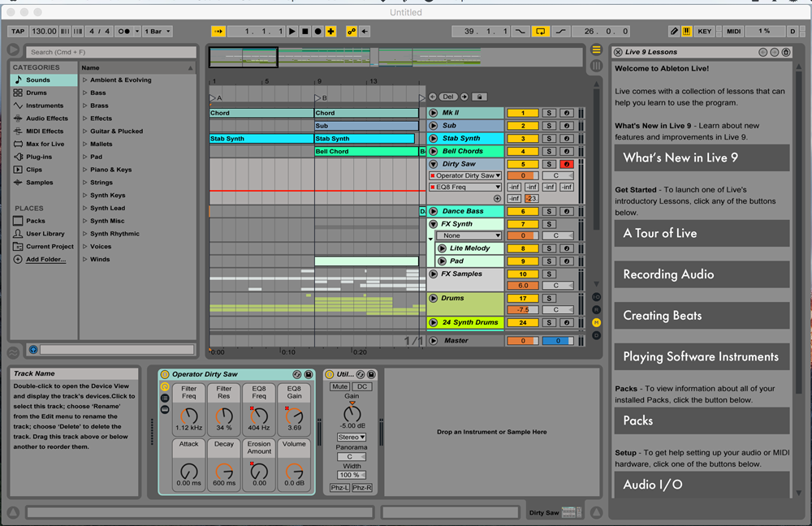
Task: Open the Operator Dirty Saw automation dropdown
Action: tap(465, 176)
